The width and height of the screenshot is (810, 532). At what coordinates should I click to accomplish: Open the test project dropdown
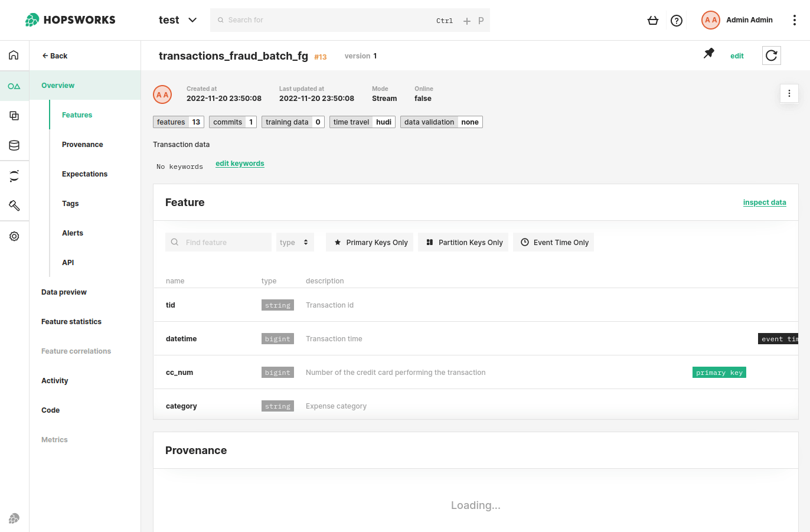tap(177, 19)
